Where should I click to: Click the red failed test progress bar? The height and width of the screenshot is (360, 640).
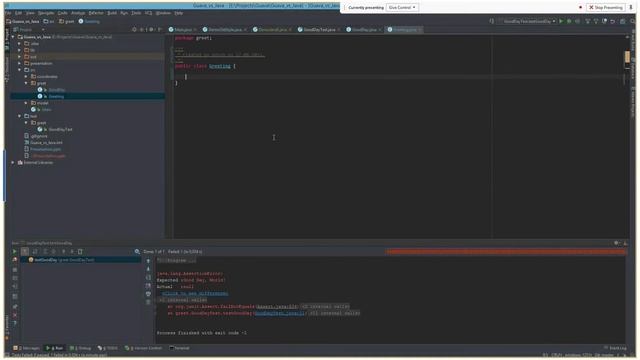pyautogui.click(x=506, y=252)
